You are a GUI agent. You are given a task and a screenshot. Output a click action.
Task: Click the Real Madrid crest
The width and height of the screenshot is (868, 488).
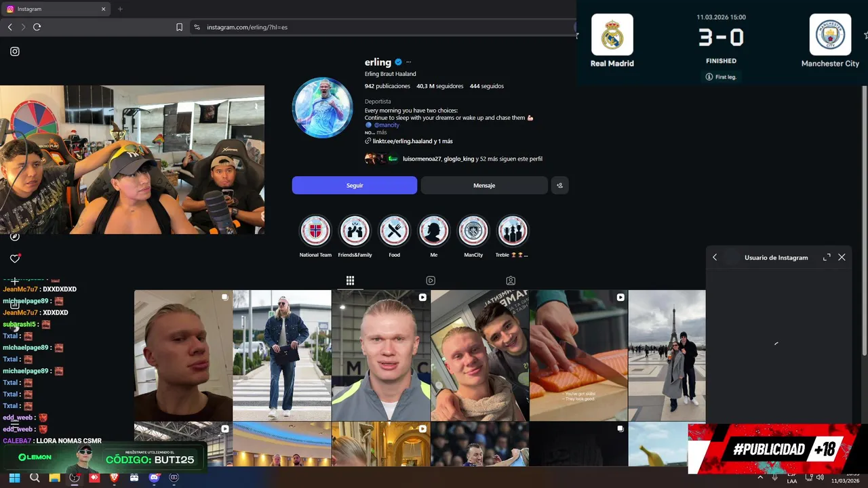point(612,35)
